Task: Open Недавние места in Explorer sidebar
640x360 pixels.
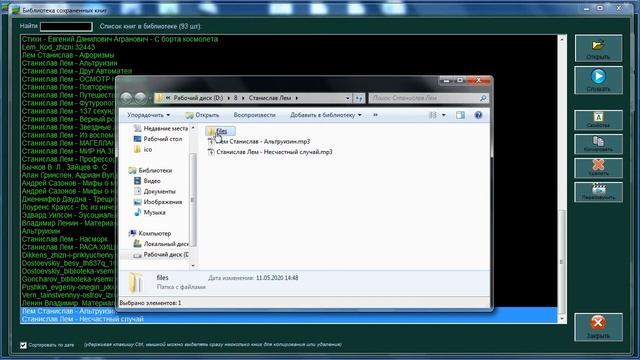Action: coord(161,128)
